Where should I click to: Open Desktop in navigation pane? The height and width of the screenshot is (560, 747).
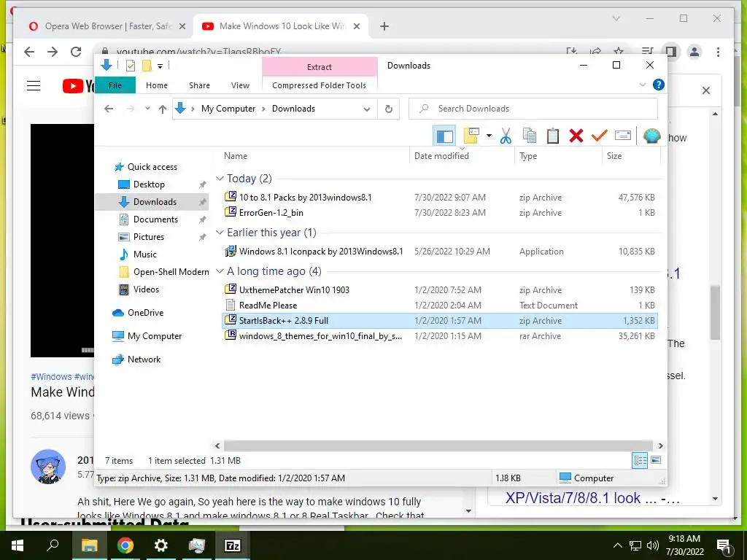click(x=149, y=184)
